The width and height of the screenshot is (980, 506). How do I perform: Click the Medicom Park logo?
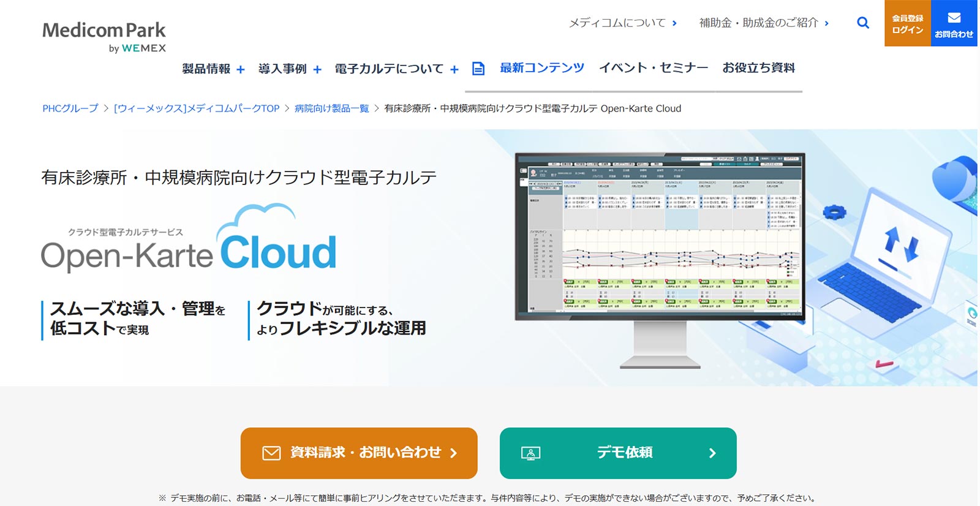pyautogui.click(x=104, y=37)
